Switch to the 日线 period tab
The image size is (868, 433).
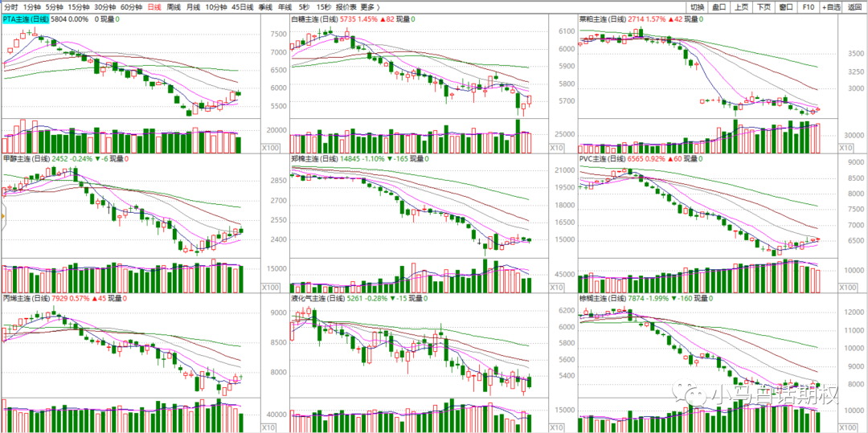coord(155,6)
